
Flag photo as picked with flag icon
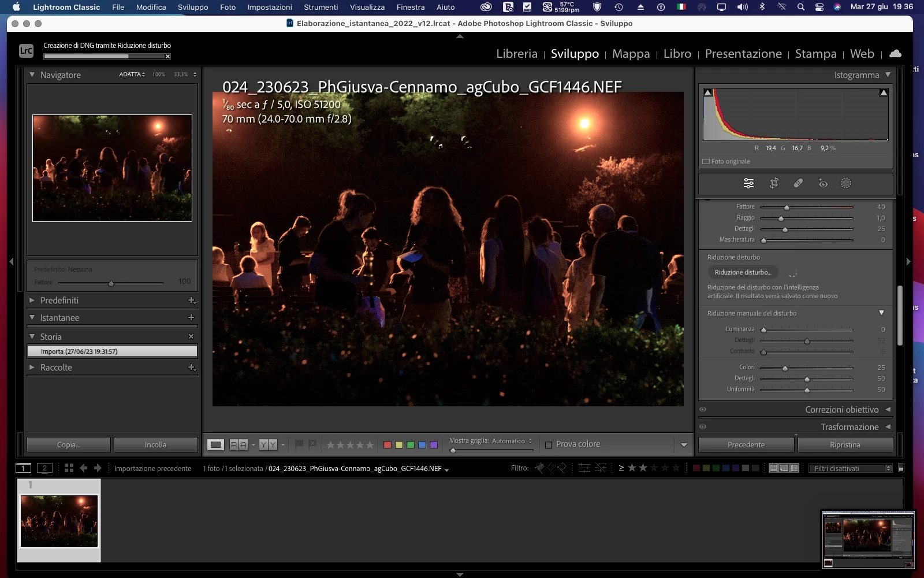point(299,444)
